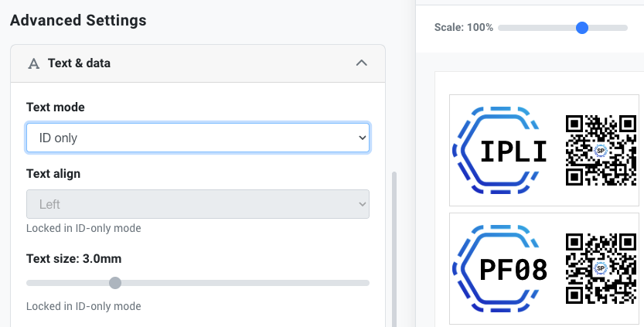Click the PF08 text in preview
This screenshot has width=644, height=327.
513,270
